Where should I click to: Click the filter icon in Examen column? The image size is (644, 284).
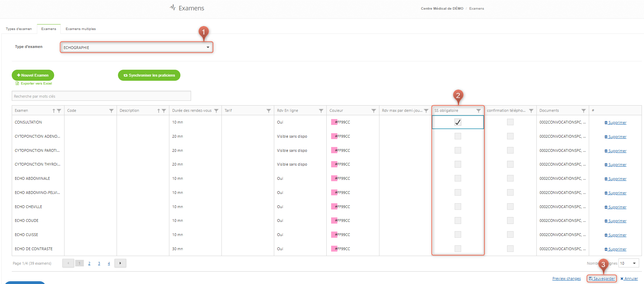59,111
